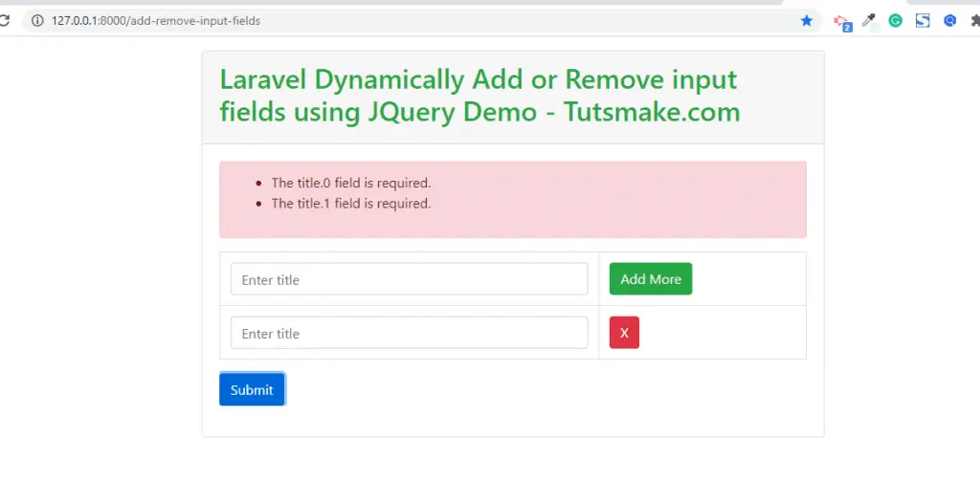Submit the form with the blue button
Image resolution: width=980 pixels, height=503 pixels.
(x=252, y=389)
